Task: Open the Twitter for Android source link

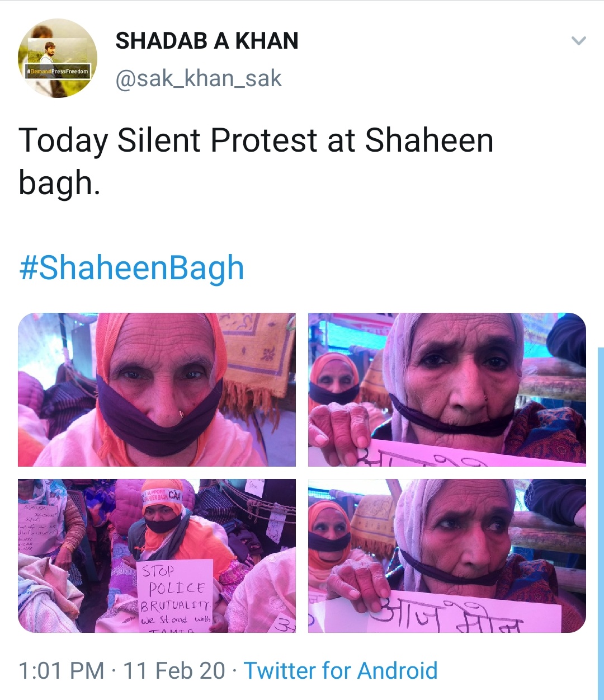Action: 341,670
